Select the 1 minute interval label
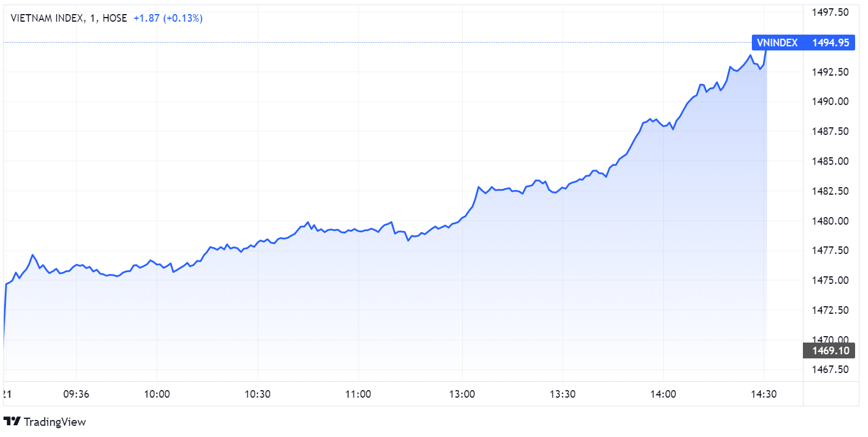Screen dimensions: 868x437 tap(93, 18)
